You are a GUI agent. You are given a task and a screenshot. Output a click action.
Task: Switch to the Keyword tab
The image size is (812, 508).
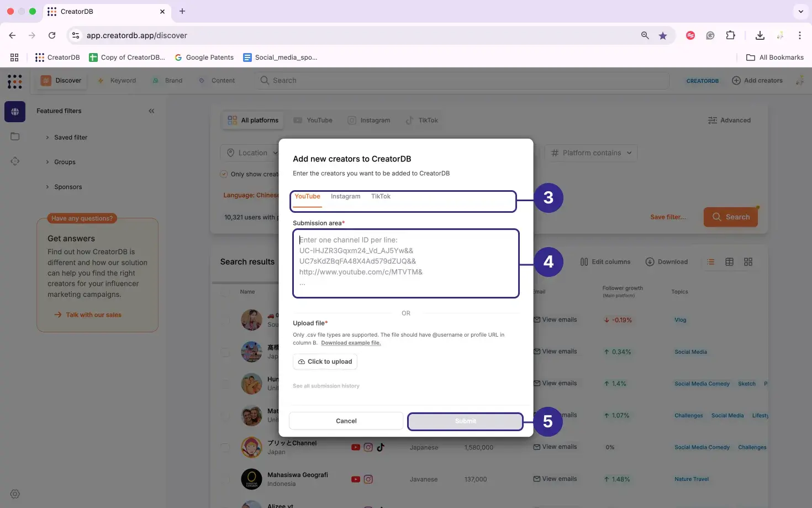coord(117,81)
